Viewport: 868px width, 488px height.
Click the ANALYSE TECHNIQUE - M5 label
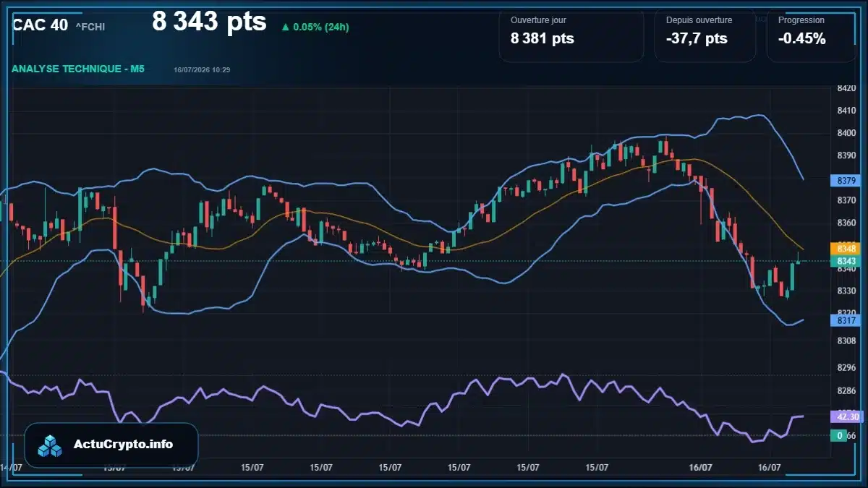pos(78,69)
